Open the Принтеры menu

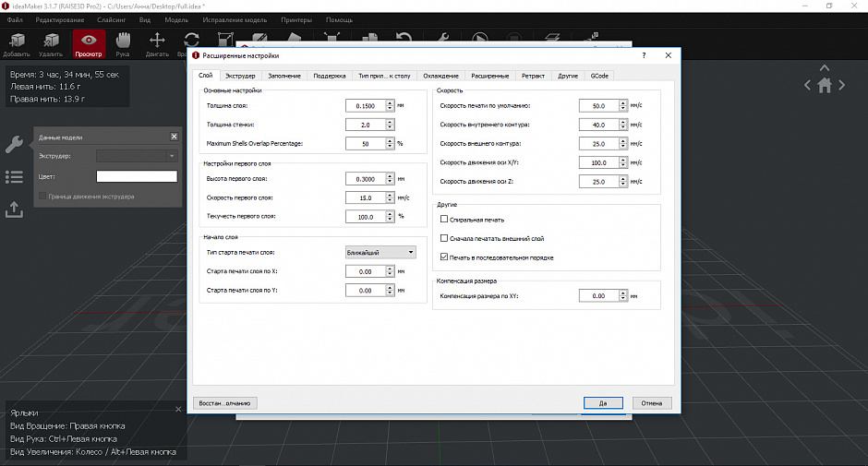point(296,20)
